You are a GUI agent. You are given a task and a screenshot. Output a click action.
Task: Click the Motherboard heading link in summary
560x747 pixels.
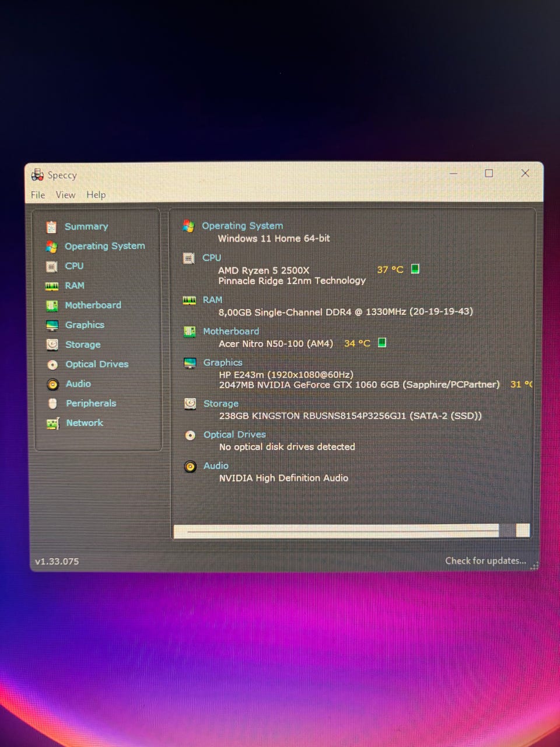coord(231,331)
